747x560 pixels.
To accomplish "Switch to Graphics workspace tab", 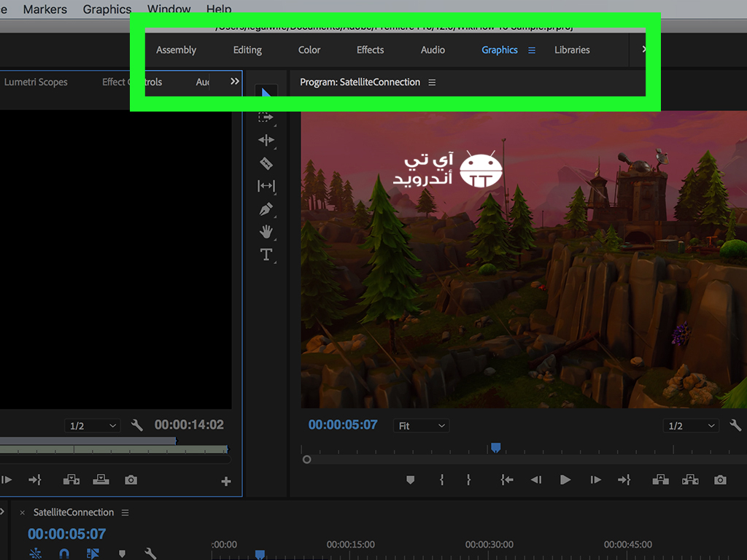I will coord(499,50).
